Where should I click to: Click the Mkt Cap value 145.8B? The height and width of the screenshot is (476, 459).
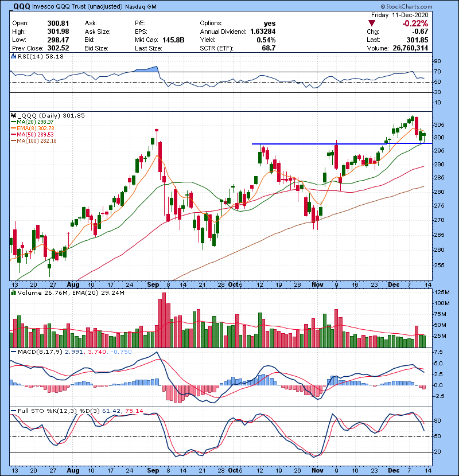coord(173,40)
